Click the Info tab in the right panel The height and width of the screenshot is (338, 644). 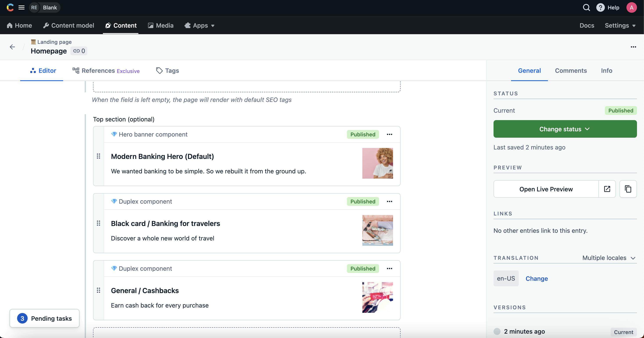click(606, 71)
